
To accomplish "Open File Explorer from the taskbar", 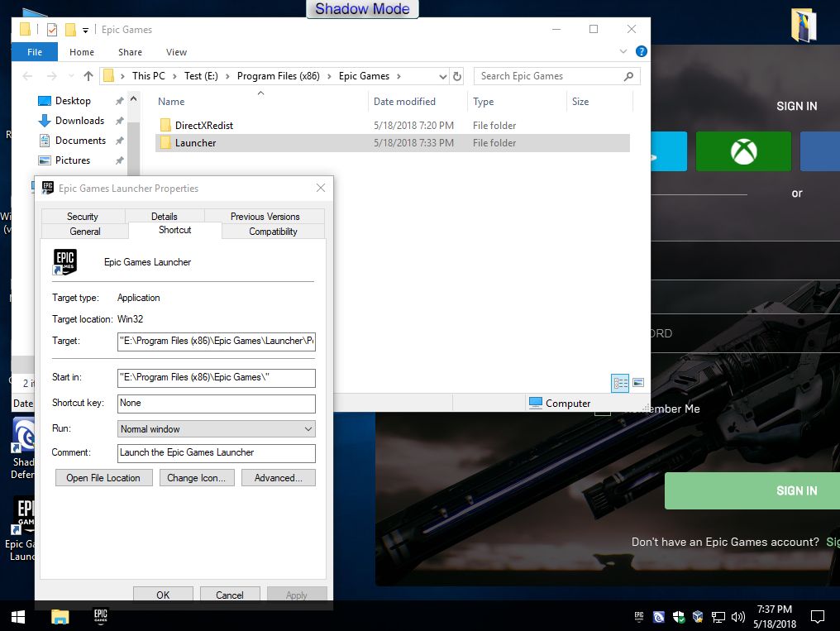I will [60, 617].
